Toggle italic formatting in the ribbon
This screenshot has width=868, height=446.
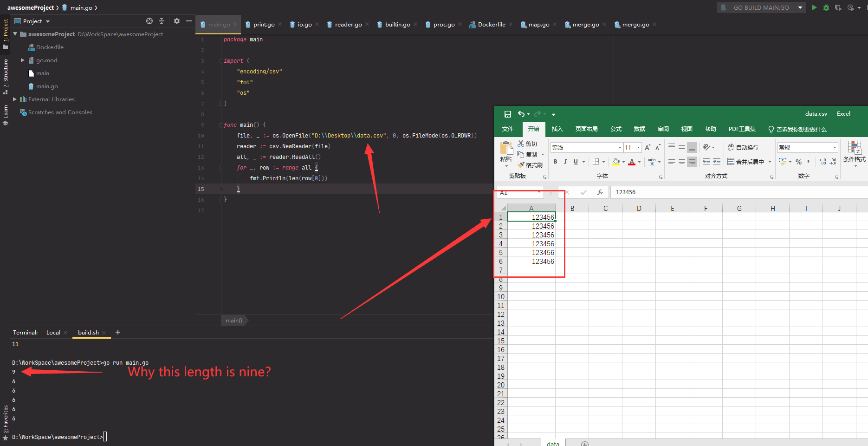tap(565, 162)
